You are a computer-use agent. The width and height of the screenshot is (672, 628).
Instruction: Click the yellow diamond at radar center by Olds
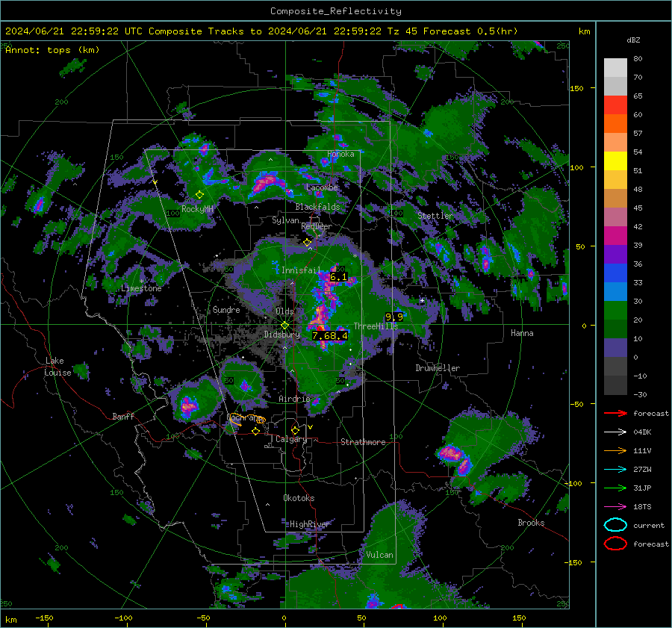(x=285, y=326)
